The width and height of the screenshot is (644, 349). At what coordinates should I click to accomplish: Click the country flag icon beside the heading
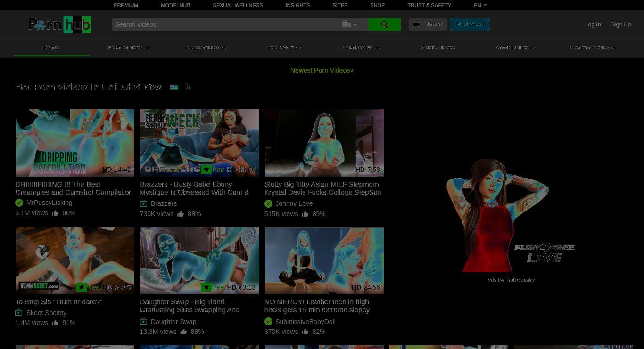coord(174,88)
